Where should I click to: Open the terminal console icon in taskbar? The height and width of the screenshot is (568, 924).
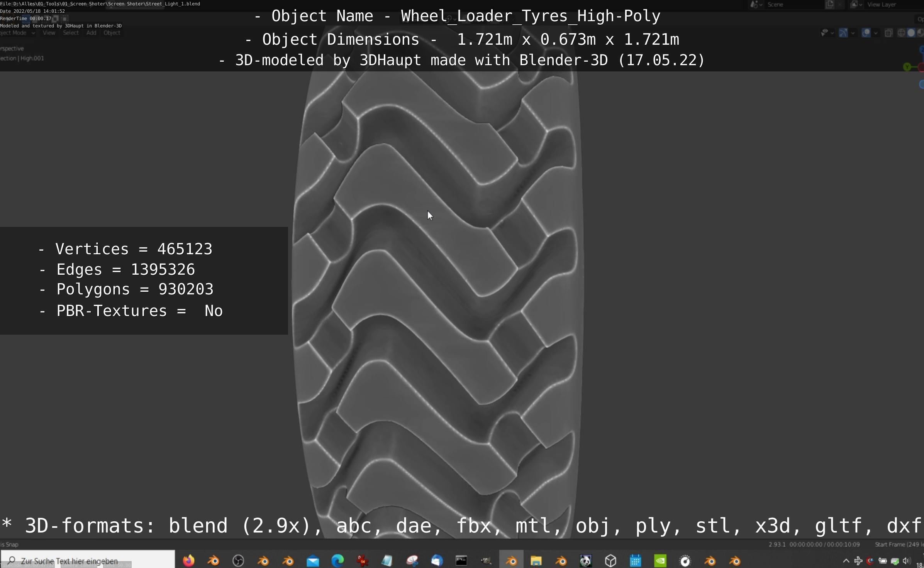tap(461, 560)
